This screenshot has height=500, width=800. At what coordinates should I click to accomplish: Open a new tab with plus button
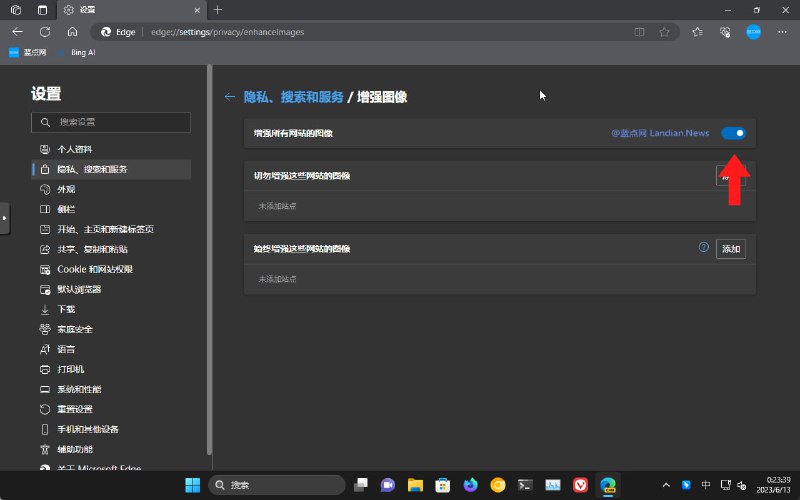(217, 10)
